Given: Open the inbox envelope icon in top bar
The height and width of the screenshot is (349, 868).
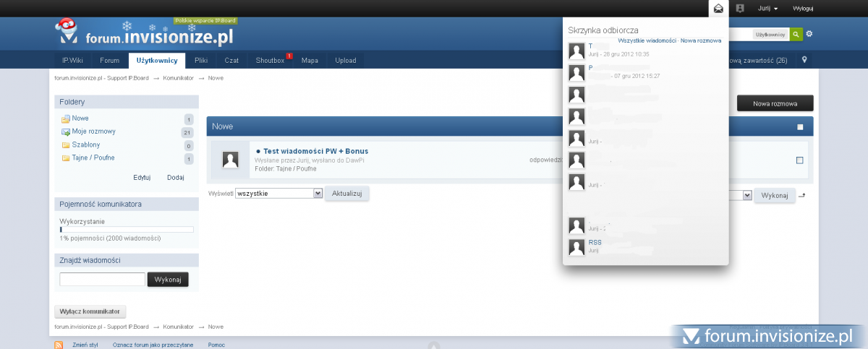Looking at the screenshot, I should pos(718,9).
